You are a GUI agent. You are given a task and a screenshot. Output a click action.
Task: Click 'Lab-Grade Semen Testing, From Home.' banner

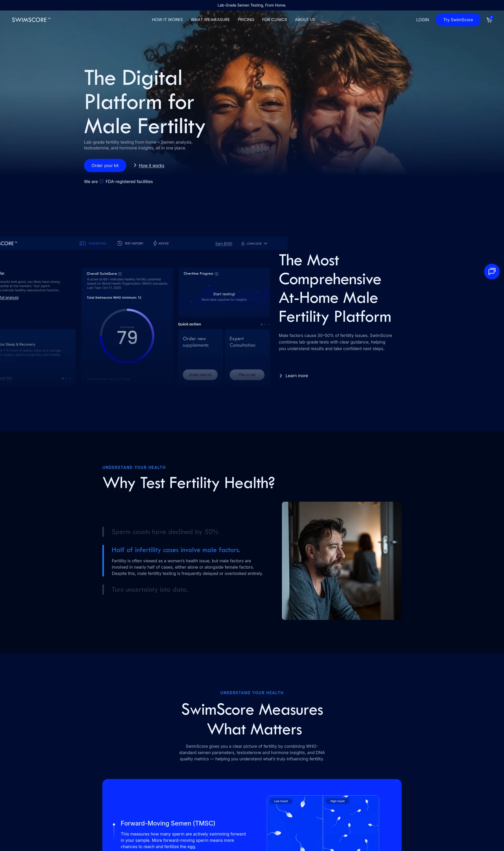coord(252,5)
